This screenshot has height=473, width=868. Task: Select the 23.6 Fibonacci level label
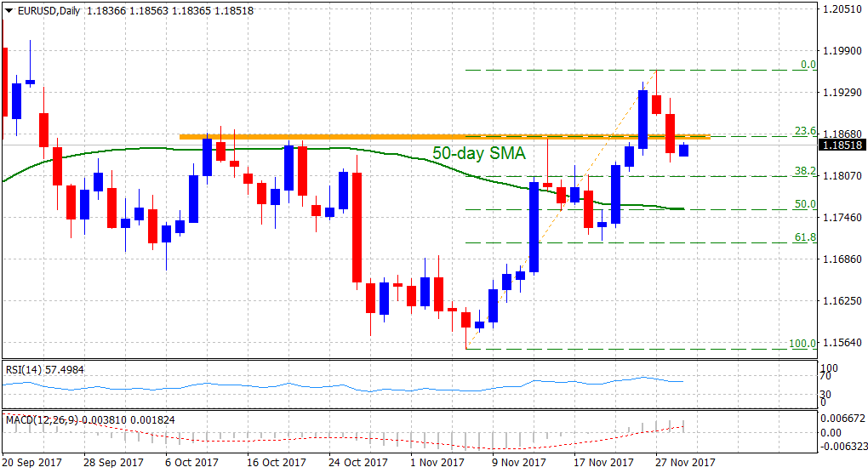point(805,131)
